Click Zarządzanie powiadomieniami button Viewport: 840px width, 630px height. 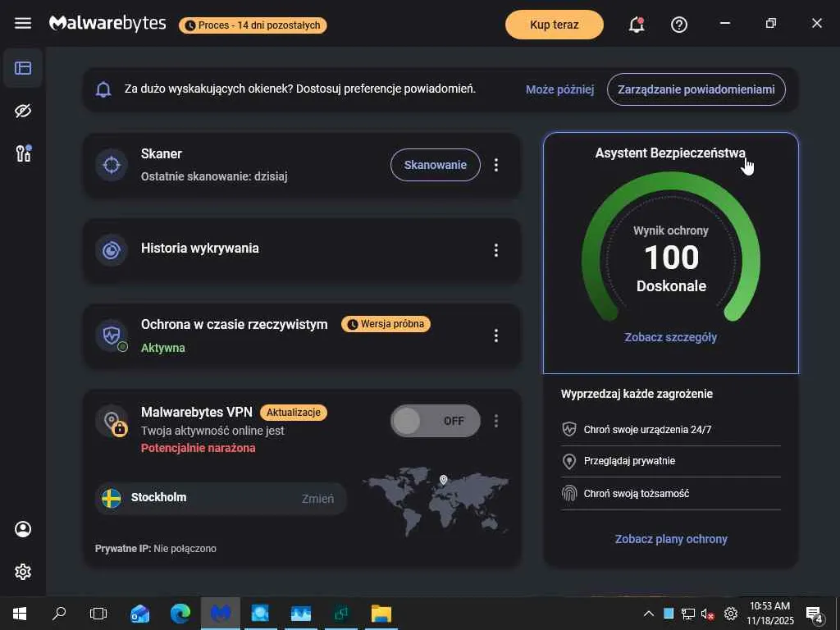pyautogui.click(x=696, y=89)
